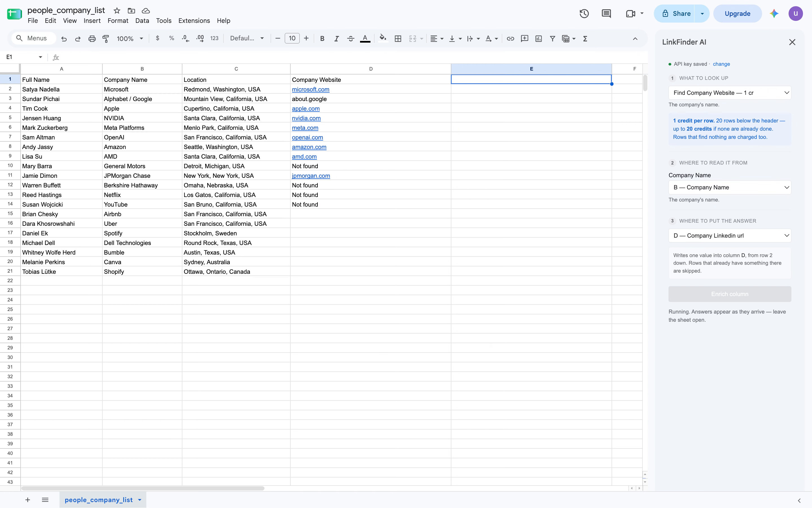This screenshot has width=812, height=508.
Task: Insert a link with the link icon
Action: (510, 39)
